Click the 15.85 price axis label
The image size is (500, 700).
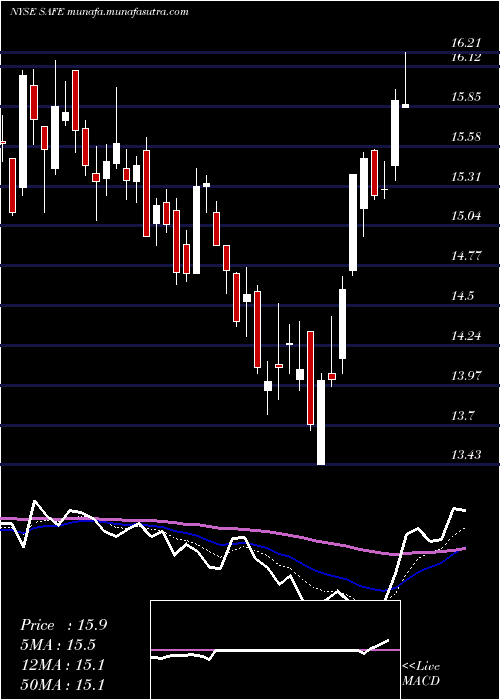pyautogui.click(x=466, y=97)
